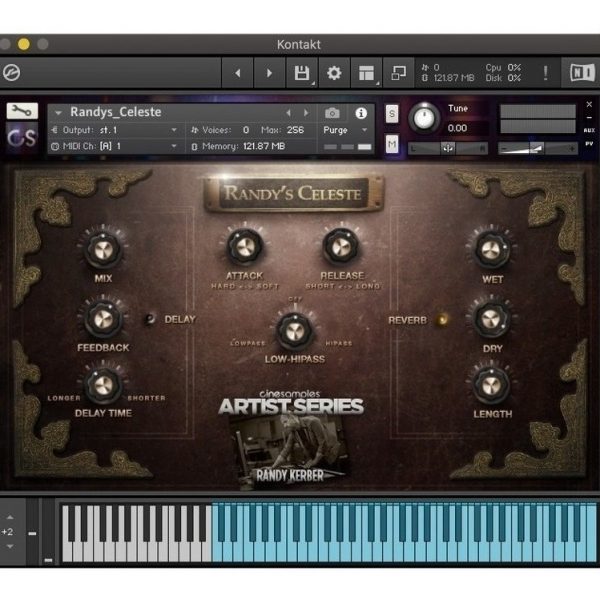Toggle the PV button on instrument header

[589, 143]
